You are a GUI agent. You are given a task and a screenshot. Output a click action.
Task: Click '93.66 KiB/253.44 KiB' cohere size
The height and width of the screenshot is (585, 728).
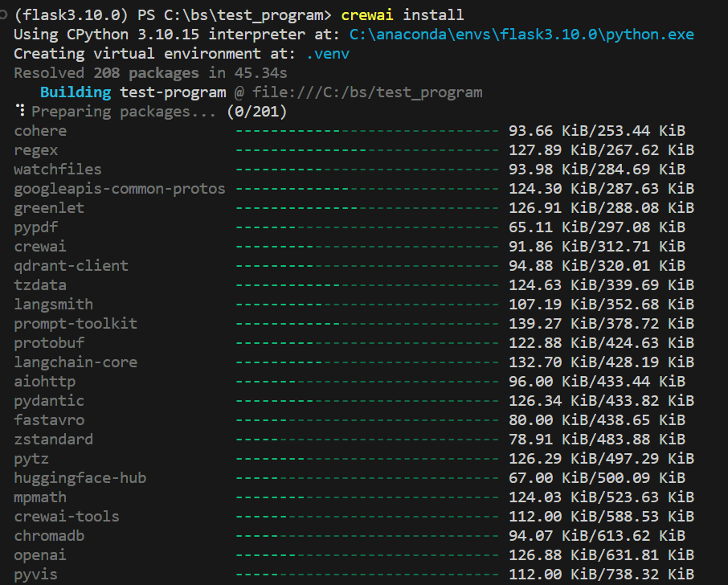[597, 131]
